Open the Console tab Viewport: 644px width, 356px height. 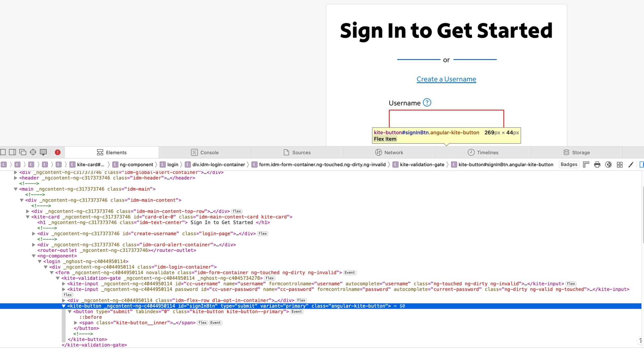pos(205,153)
